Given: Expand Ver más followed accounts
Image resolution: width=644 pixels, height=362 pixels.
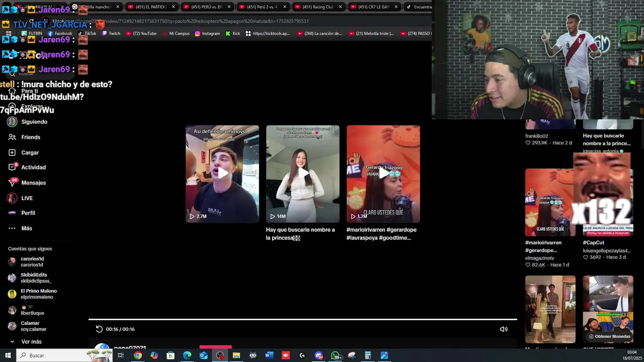Looking at the screenshot, I should coord(31,342).
